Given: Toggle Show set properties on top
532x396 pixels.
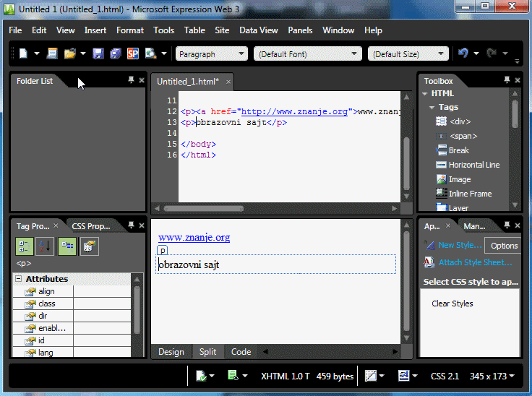Looking at the screenshot, I should [66, 246].
